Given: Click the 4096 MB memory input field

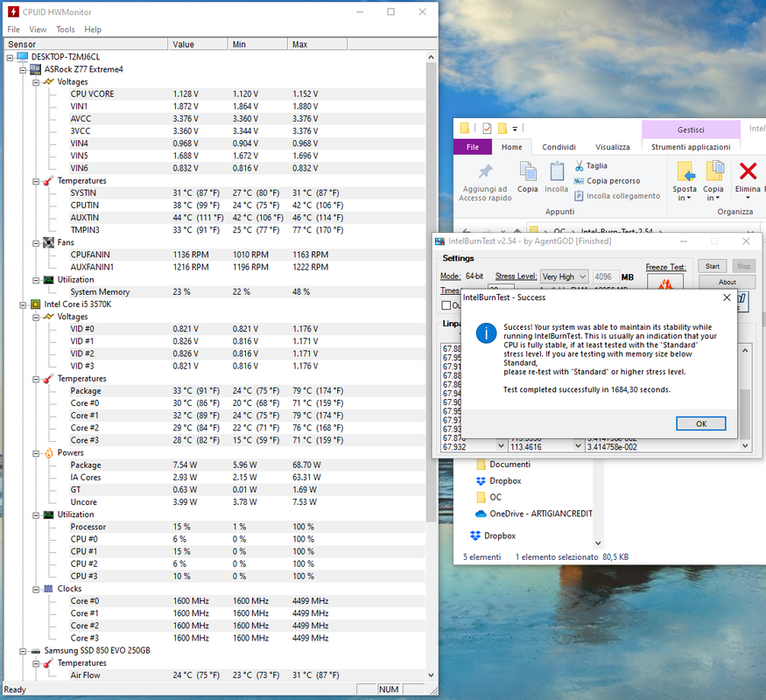Looking at the screenshot, I should point(604,276).
